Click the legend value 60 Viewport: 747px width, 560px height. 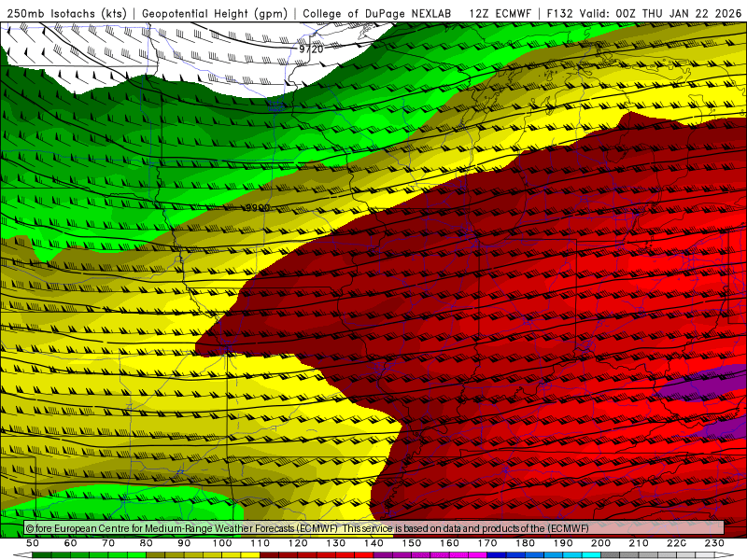coord(71,543)
